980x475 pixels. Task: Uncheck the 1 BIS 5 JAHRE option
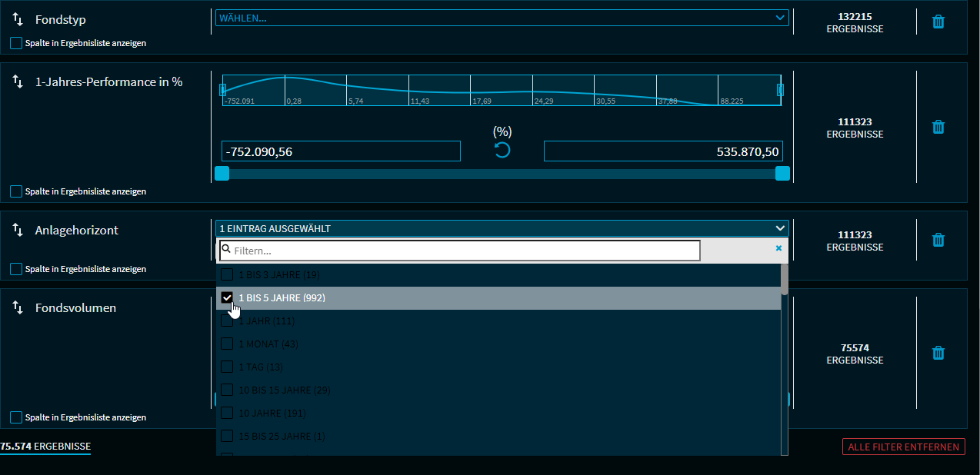(x=227, y=298)
